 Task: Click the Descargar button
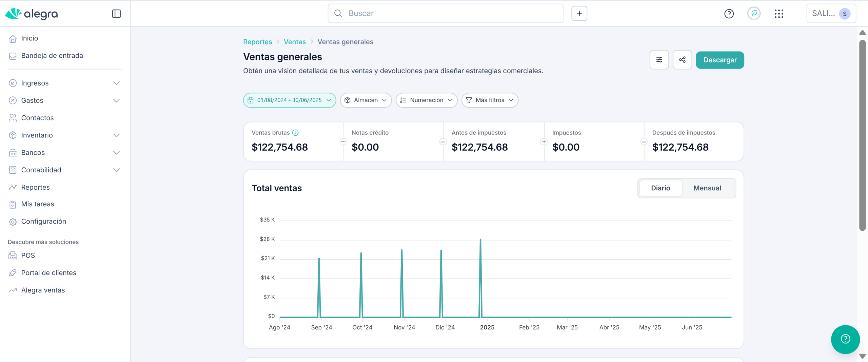(x=719, y=60)
